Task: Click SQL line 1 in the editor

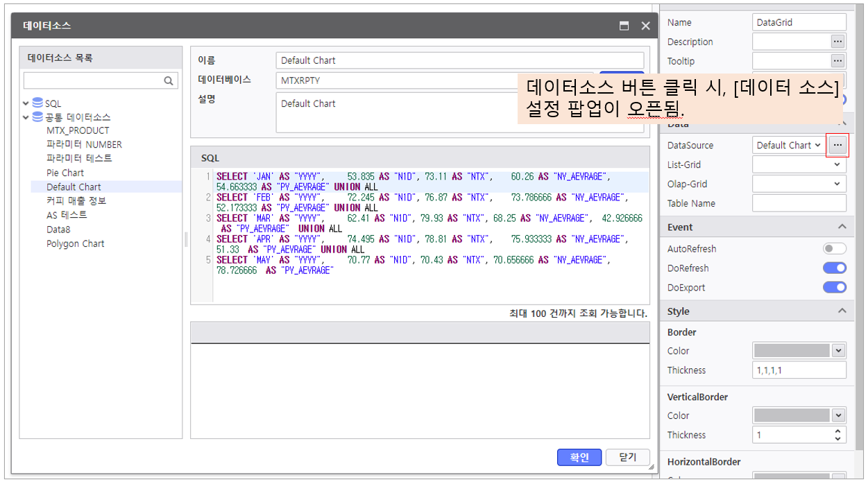Action: pos(431,182)
